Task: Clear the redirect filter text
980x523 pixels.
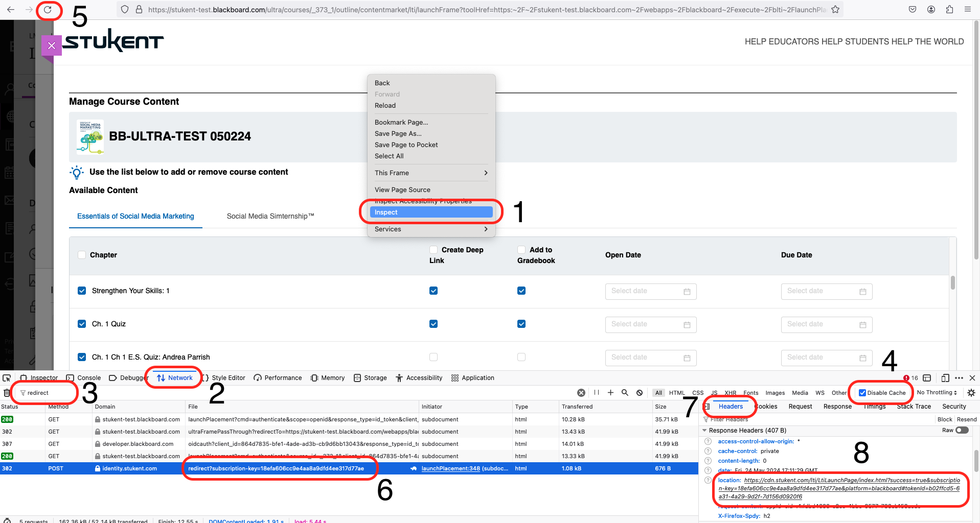Action: tap(581, 393)
